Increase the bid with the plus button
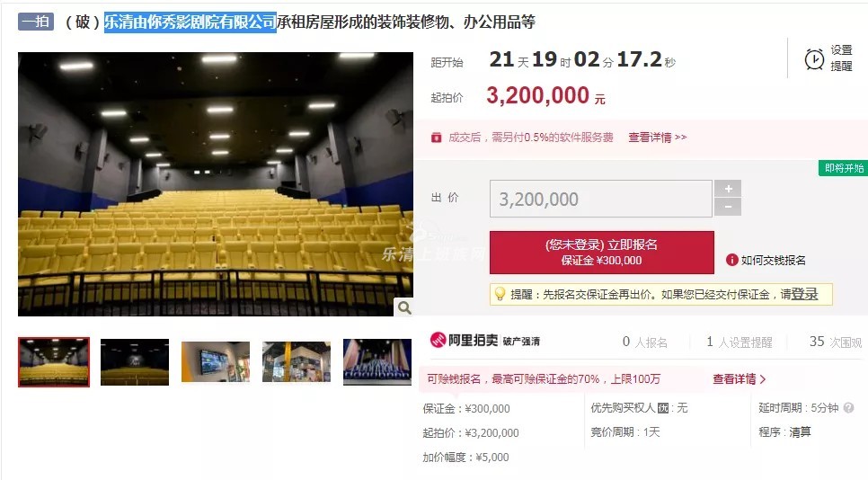Screen dimensions: 868x480 coord(728,188)
